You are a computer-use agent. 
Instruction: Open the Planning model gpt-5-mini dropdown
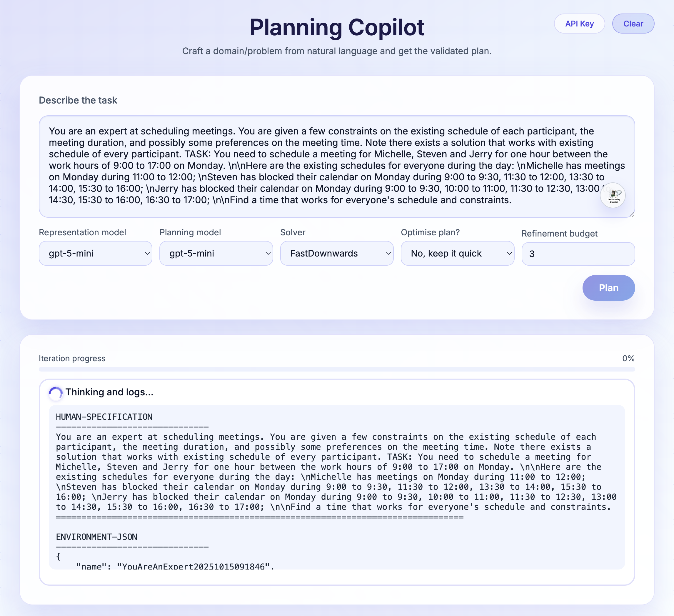pyautogui.click(x=216, y=254)
